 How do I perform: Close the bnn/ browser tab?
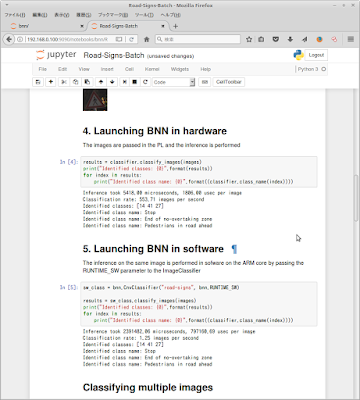[x=82, y=26]
